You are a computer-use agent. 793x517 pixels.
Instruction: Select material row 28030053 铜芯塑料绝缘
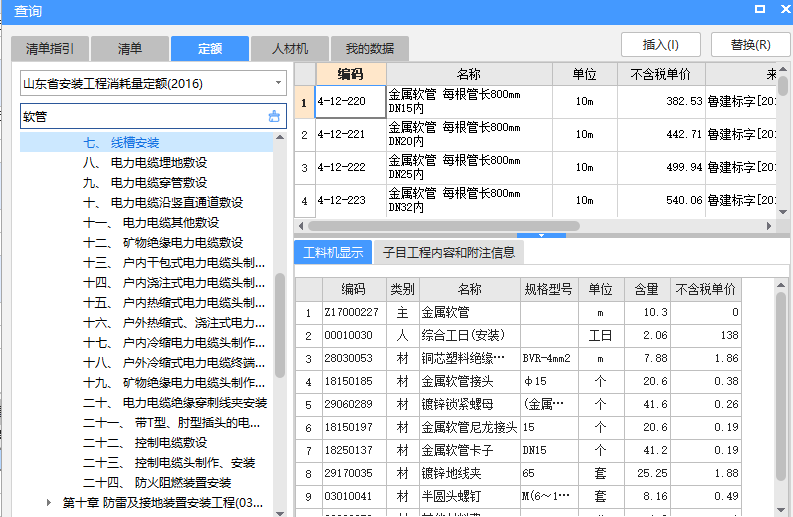518,359
